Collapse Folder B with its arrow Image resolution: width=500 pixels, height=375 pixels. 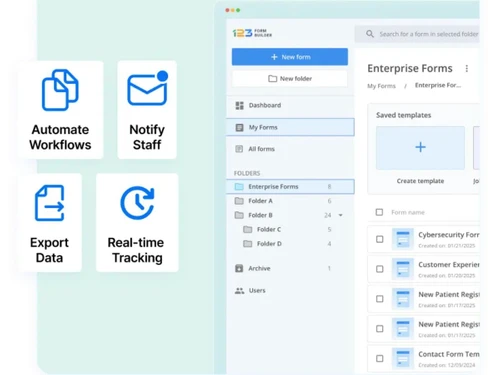340,215
